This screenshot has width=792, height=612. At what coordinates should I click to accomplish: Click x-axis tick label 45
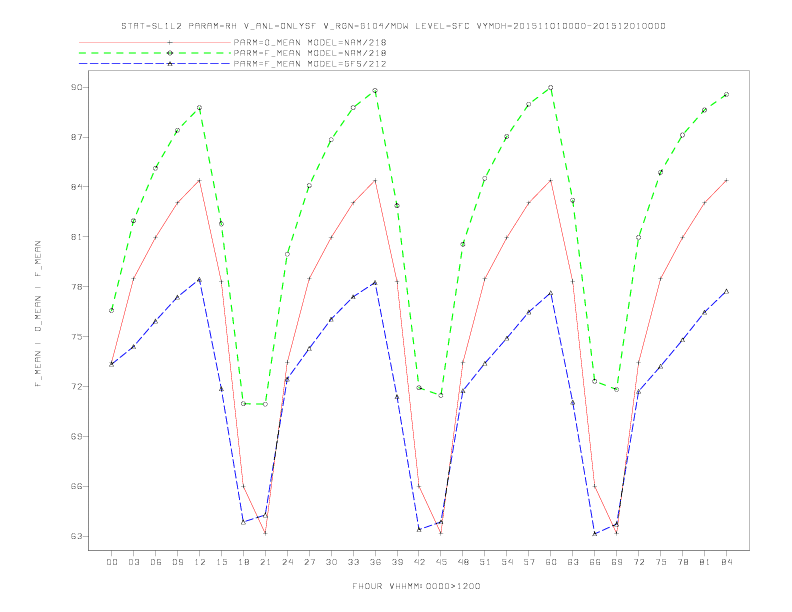(x=441, y=562)
